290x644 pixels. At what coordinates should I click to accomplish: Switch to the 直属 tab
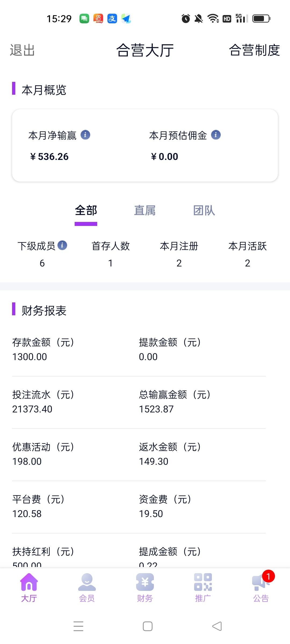coord(145,211)
